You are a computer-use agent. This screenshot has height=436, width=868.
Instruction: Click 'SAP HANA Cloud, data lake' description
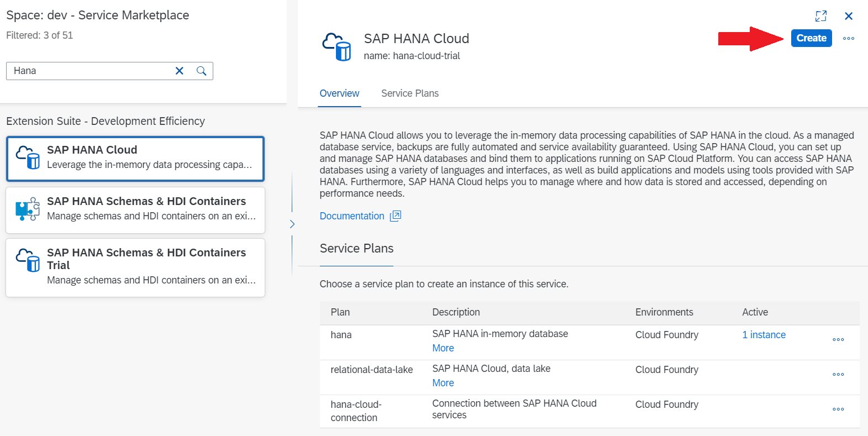(491, 369)
